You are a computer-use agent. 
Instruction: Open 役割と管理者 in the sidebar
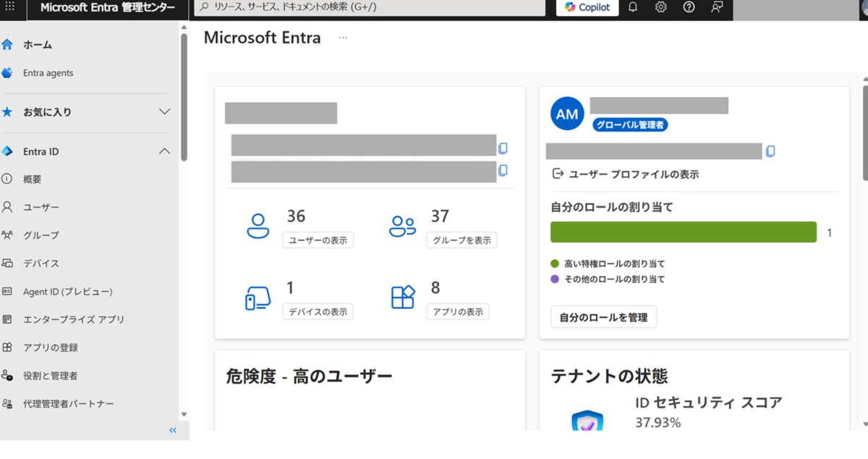coord(51,376)
